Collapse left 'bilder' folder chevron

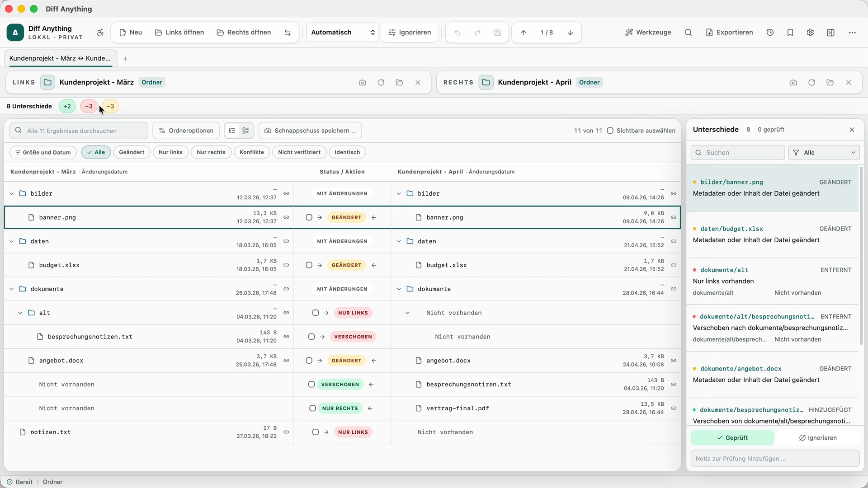tap(12, 193)
